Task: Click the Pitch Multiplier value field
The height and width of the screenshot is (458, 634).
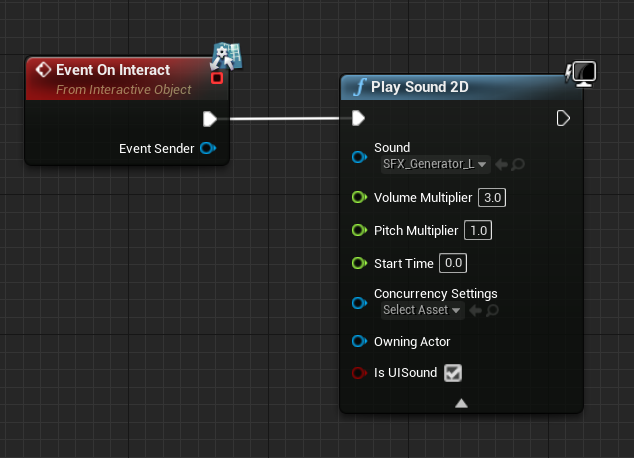Action: pos(478,230)
